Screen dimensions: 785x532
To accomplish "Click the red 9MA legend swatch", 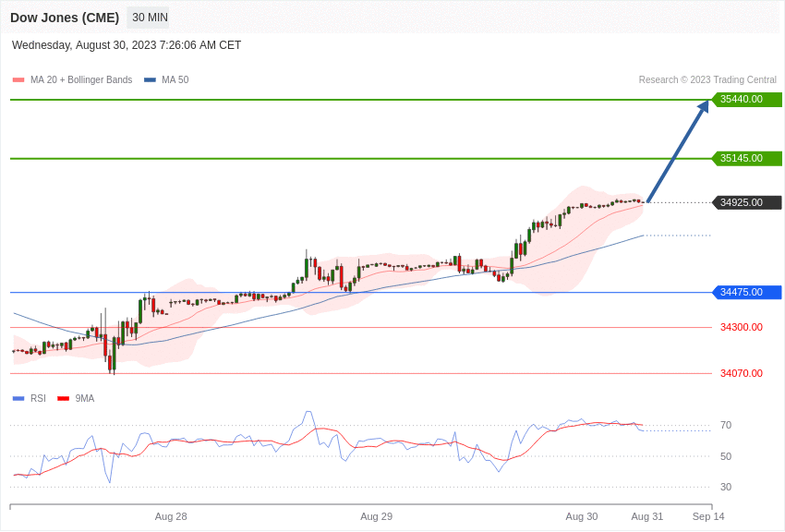I will (63, 399).
